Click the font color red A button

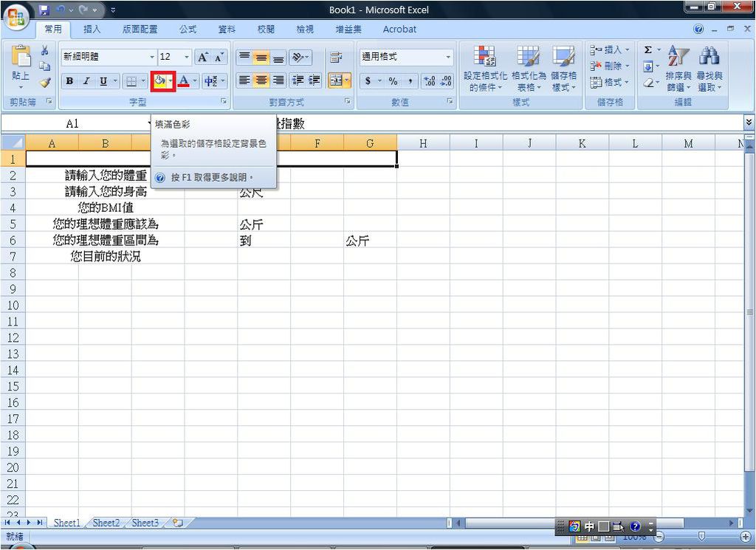click(x=183, y=81)
